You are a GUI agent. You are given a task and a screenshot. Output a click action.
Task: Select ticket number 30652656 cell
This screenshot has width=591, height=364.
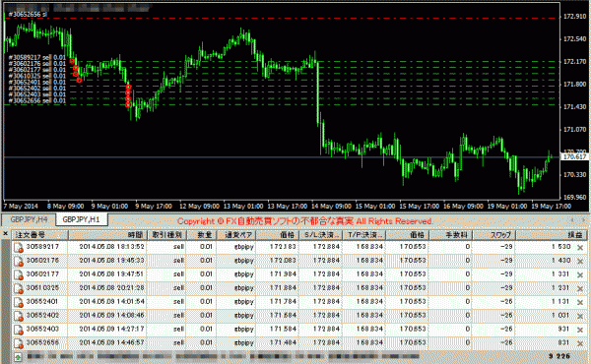(x=42, y=342)
